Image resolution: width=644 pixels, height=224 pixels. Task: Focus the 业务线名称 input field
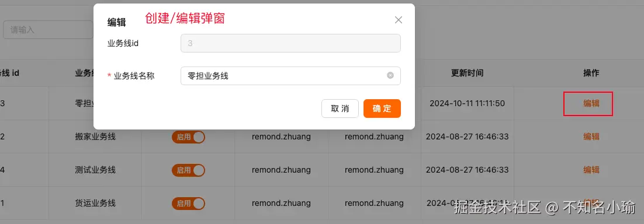290,76
